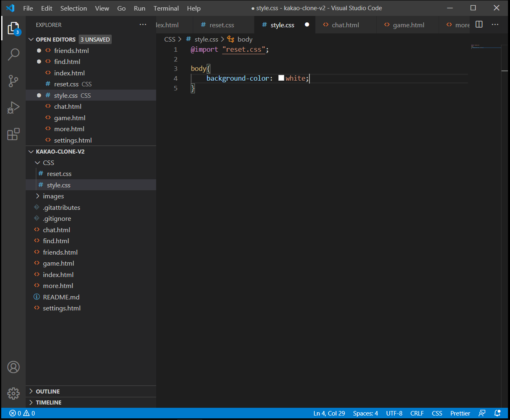Click the 3 UNSAVED badge
Image resolution: width=510 pixels, height=420 pixels.
[95, 40]
